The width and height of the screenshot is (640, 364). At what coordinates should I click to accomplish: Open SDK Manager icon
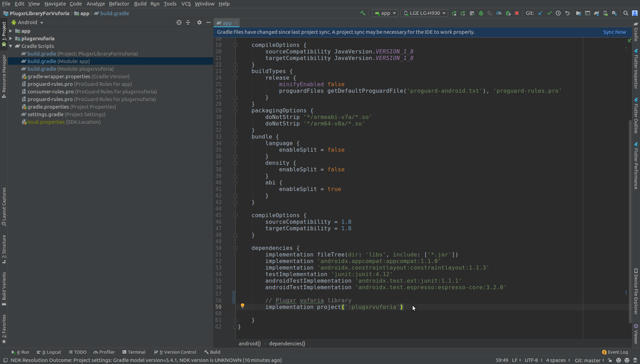614,13
